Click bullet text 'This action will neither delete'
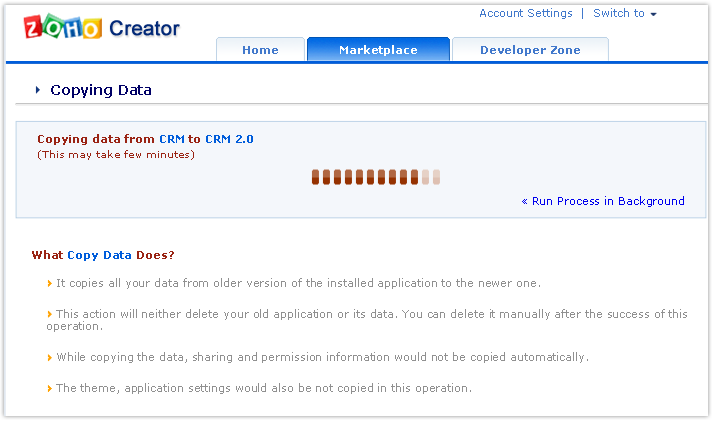 (x=367, y=320)
